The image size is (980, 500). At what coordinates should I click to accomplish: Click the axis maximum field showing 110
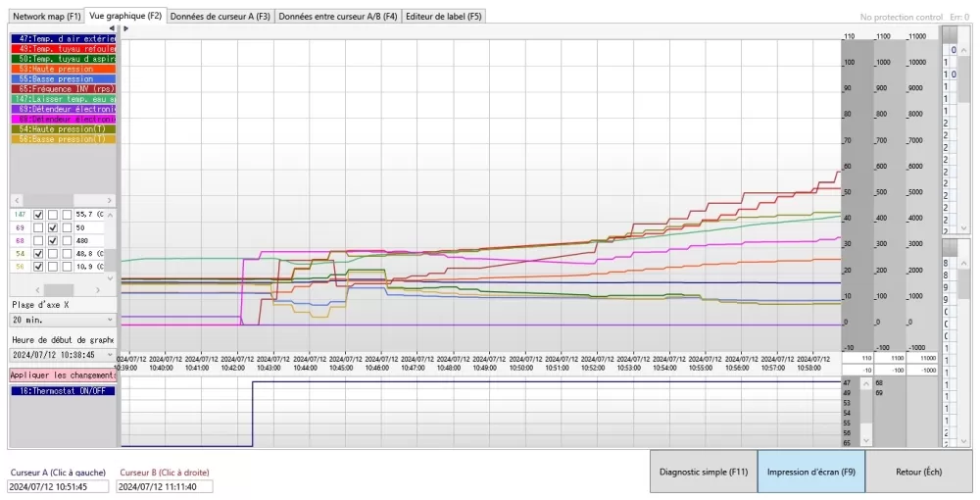857,358
